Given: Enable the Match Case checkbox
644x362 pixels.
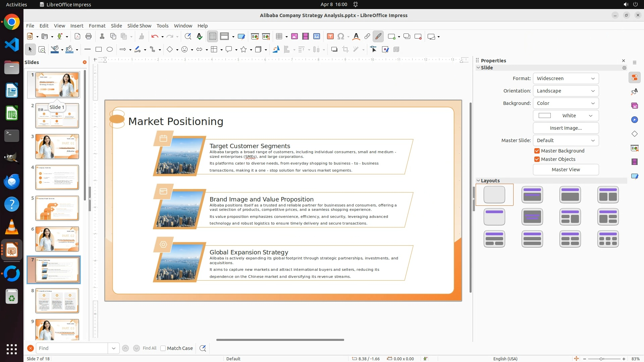Looking at the screenshot, I should pyautogui.click(x=163, y=348).
